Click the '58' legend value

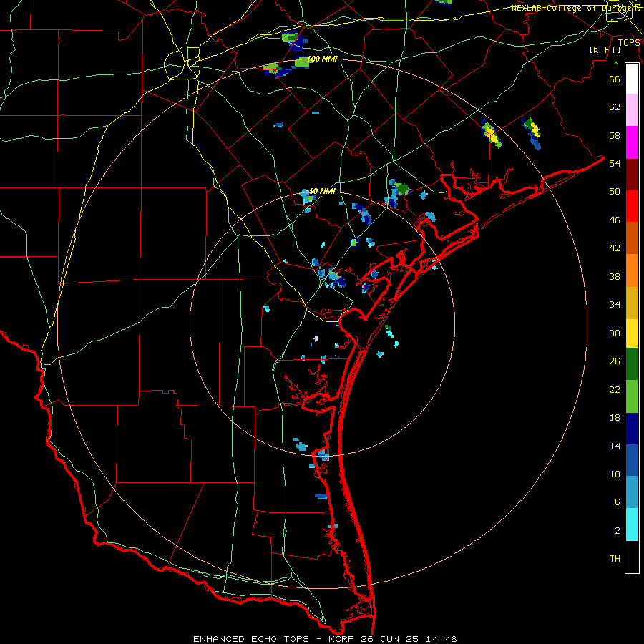coord(615,135)
